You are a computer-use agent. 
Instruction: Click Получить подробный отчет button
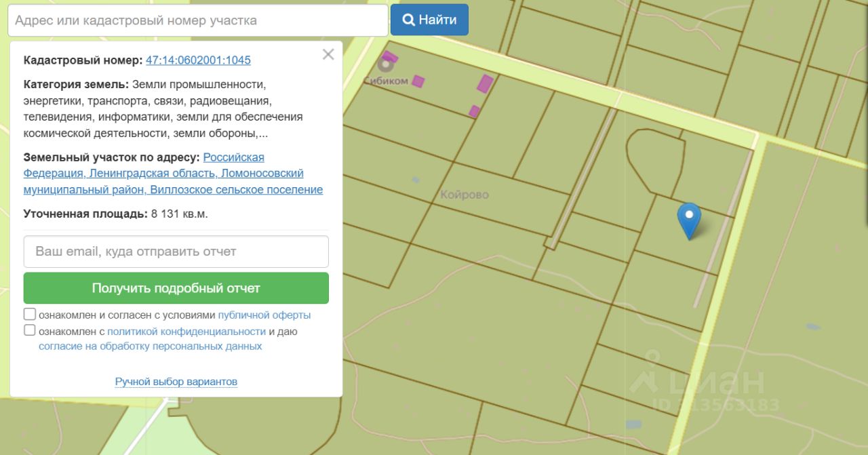tap(176, 288)
